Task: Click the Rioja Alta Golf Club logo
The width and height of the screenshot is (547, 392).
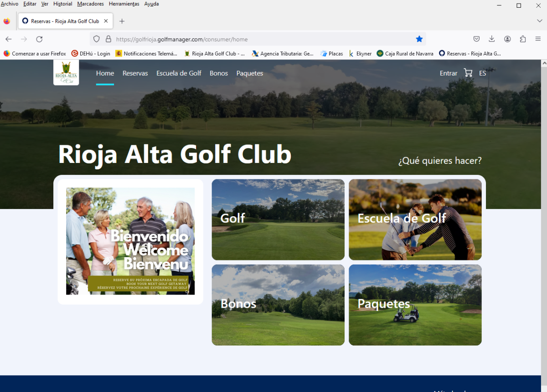Action: click(x=66, y=72)
